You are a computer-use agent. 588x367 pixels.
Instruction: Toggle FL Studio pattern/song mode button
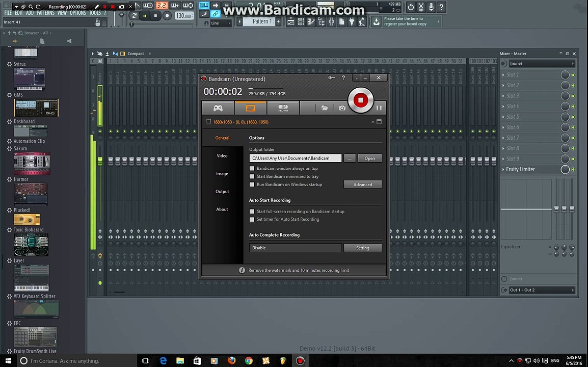point(134,15)
